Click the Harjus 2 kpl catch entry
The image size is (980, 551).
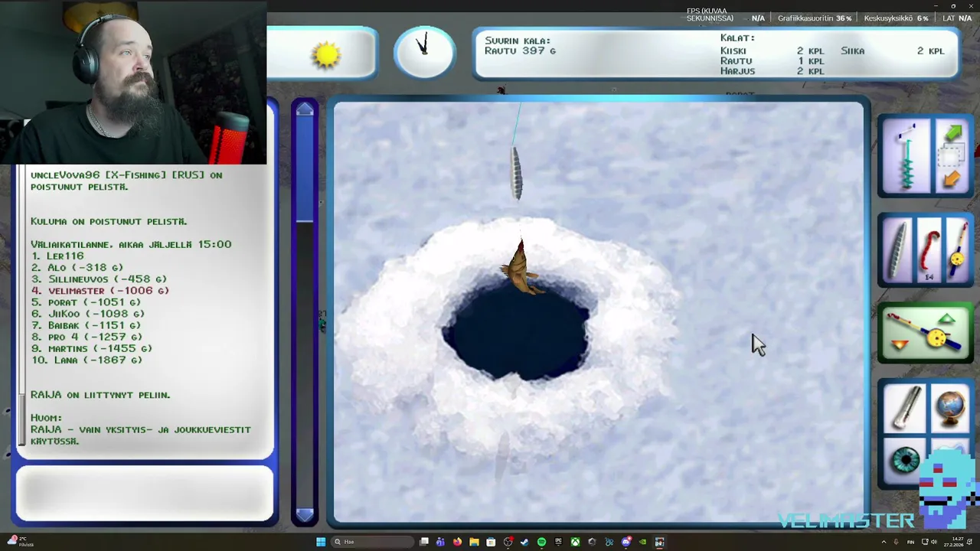tap(772, 70)
